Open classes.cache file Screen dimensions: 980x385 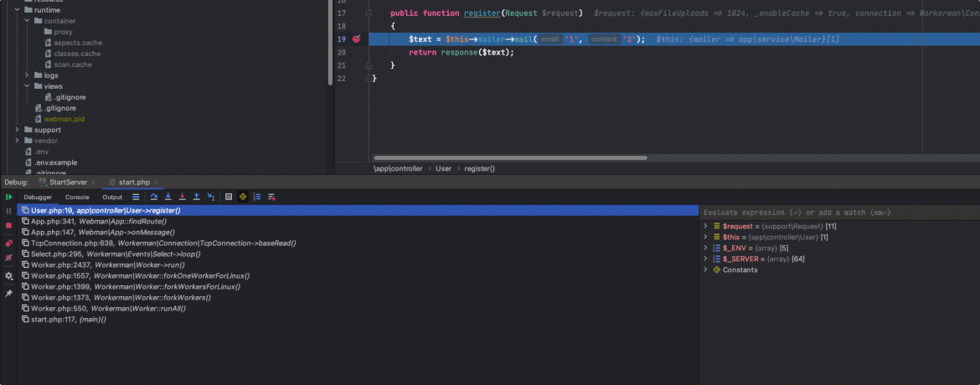[72, 54]
